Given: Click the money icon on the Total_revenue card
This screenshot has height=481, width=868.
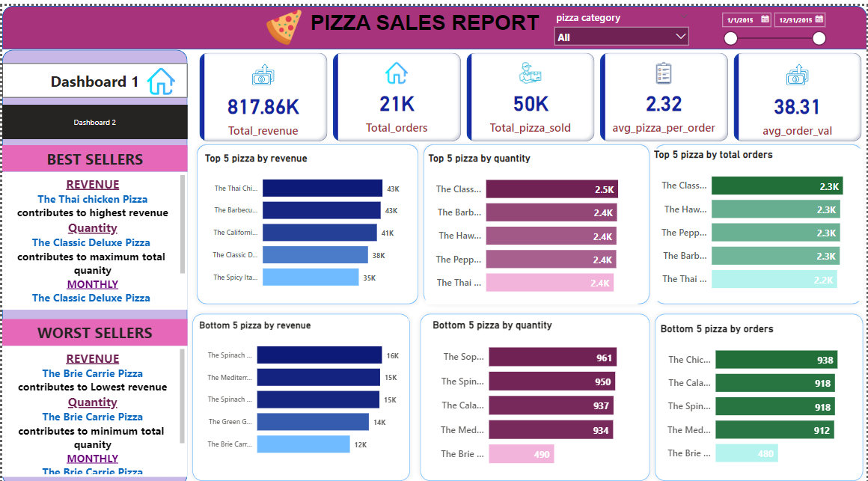Looking at the screenshot, I should coord(263,73).
